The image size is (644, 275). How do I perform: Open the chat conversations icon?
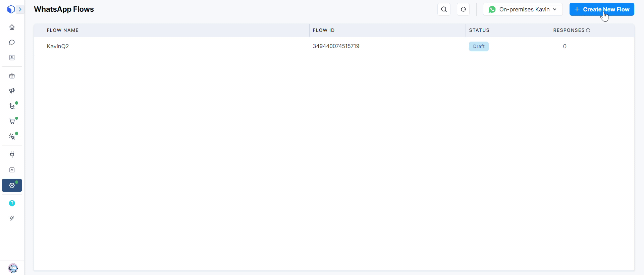[12, 42]
